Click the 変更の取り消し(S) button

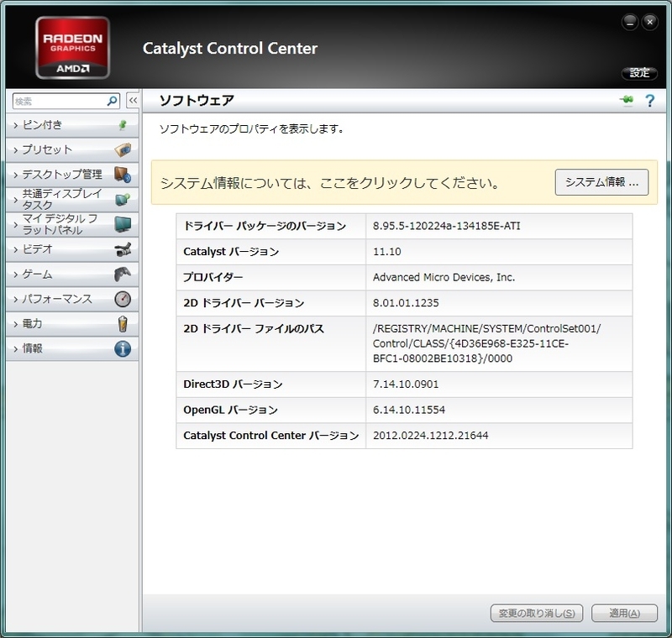pyautogui.click(x=537, y=613)
